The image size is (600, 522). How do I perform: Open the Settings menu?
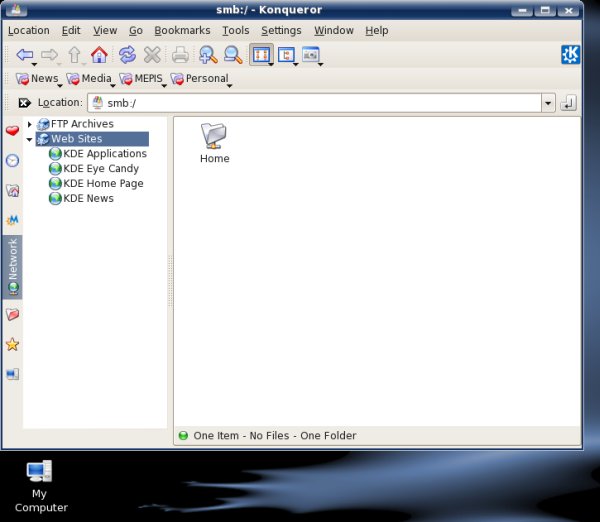pos(281,31)
